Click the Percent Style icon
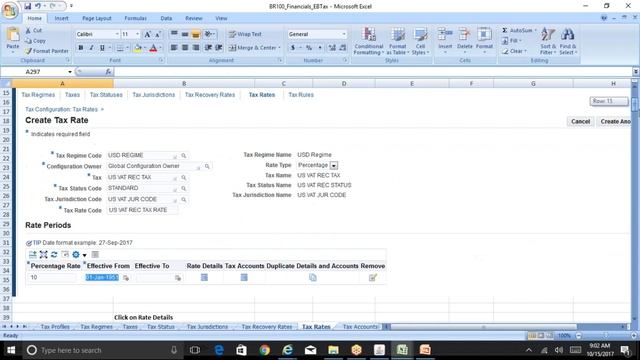The width and height of the screenshot is (640, 360). click(x=309, y=48)
